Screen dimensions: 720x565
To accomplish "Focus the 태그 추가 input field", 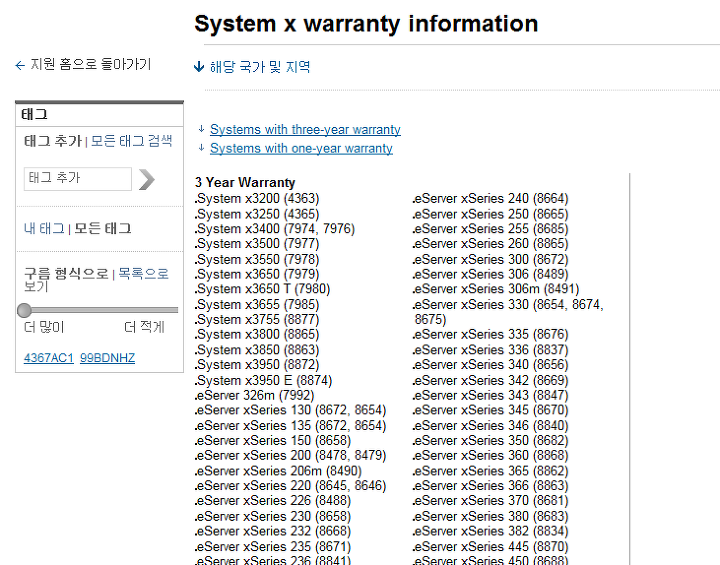I will 78,179.
